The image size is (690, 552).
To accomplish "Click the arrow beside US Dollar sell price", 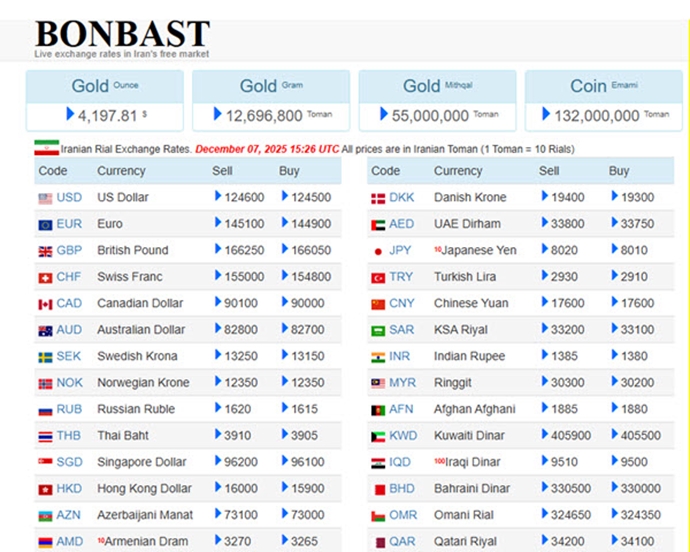I will coord(218,197).
